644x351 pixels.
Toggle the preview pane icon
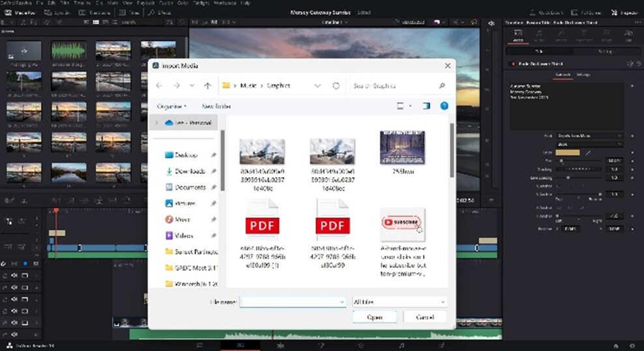click(426, 105)
